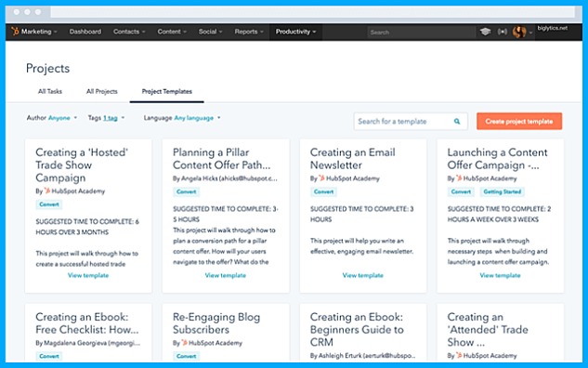
Task: Open the Productivity menu
Action: 296,32
